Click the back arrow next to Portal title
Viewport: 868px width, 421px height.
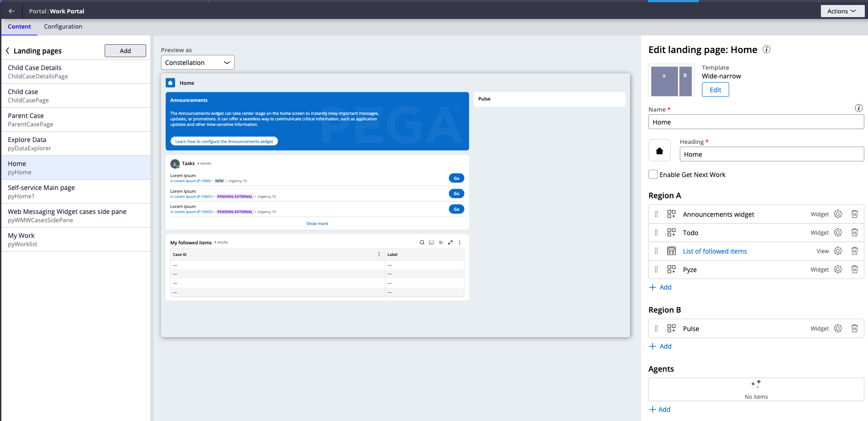coord(12,11)
